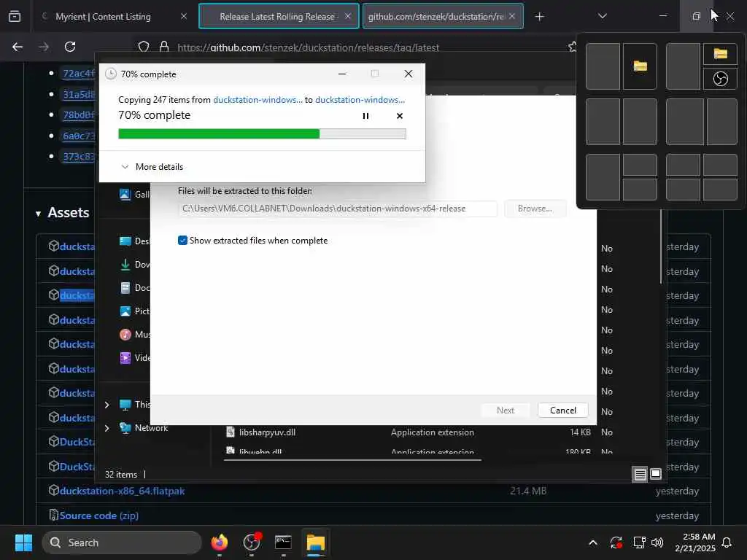
Task: Click the Browse... button
Action: click(x=535, y=209)
